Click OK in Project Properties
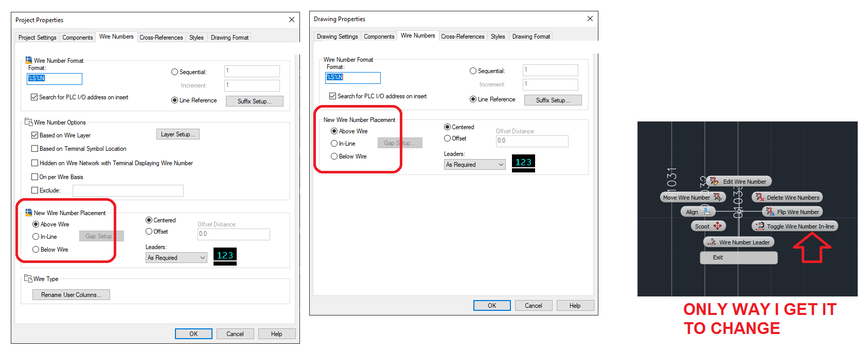The width and height of the screenshot is (868, 351). (193, 334)
